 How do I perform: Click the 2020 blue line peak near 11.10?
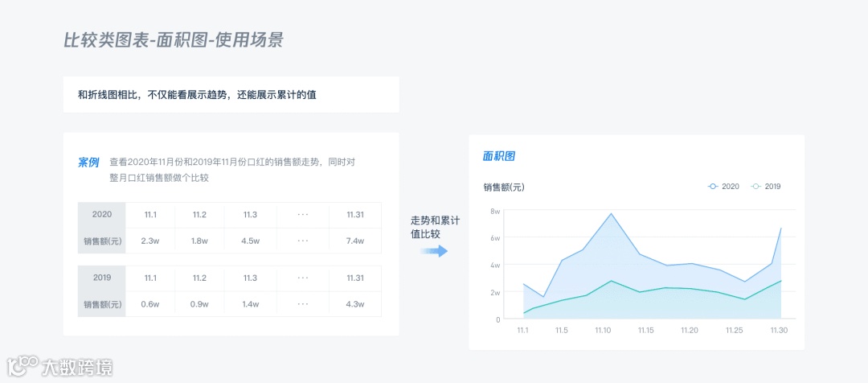pyautogui.click(x=611, y=213)
